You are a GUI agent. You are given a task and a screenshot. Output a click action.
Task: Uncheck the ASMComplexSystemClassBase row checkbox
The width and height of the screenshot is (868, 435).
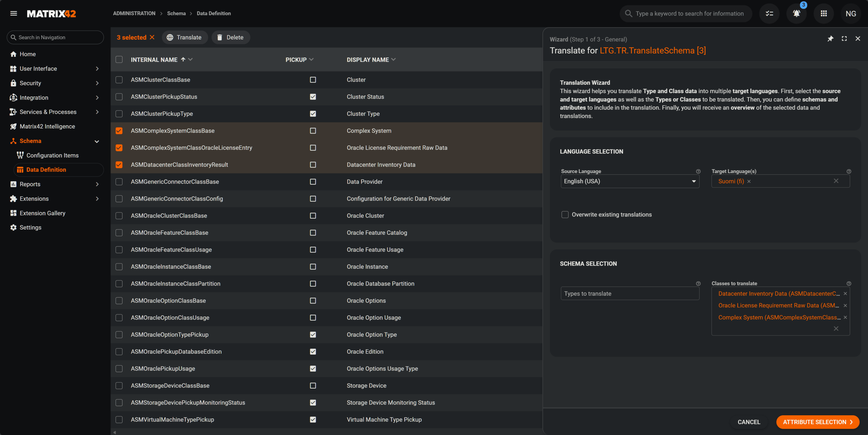tap(119, 131)
